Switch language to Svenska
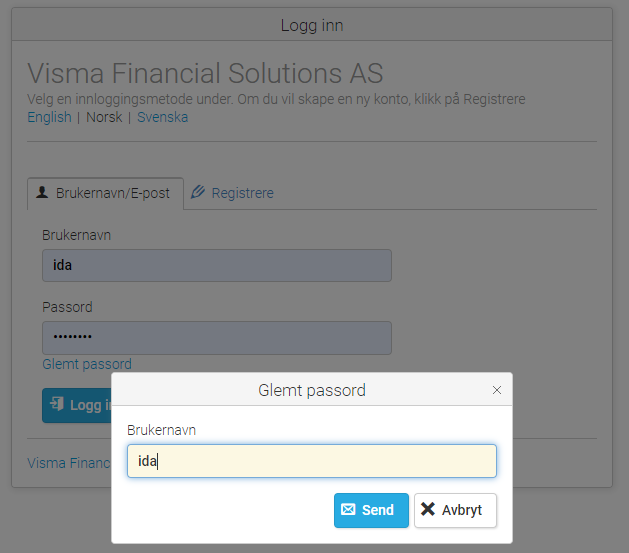 point(162,117)
